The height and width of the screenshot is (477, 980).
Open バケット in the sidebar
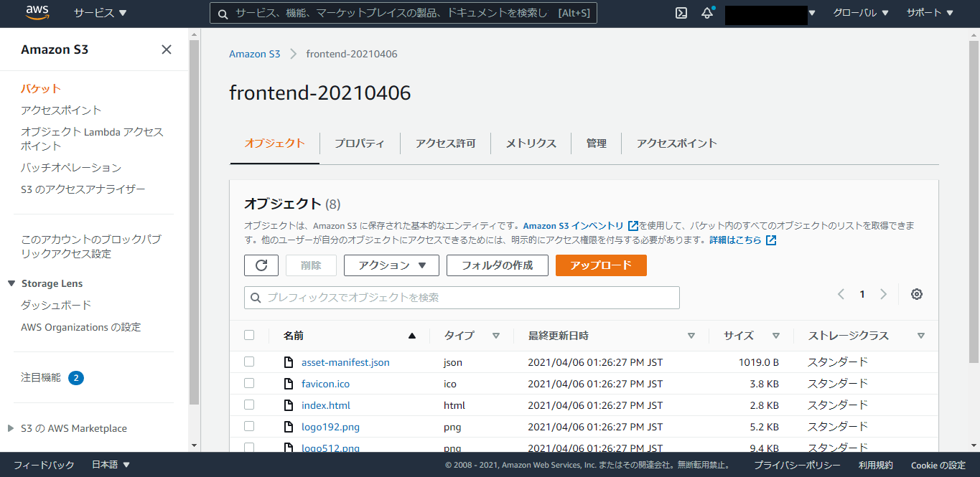(41, 89)
